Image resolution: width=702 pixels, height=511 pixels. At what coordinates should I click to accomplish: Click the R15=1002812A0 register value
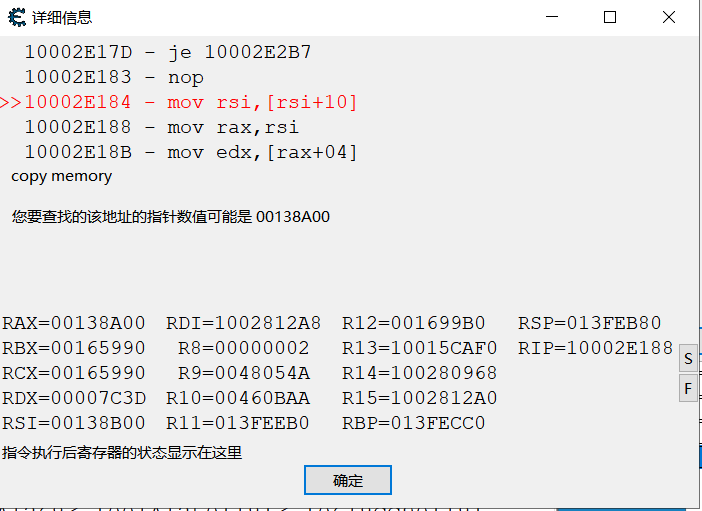pos(419,398)
